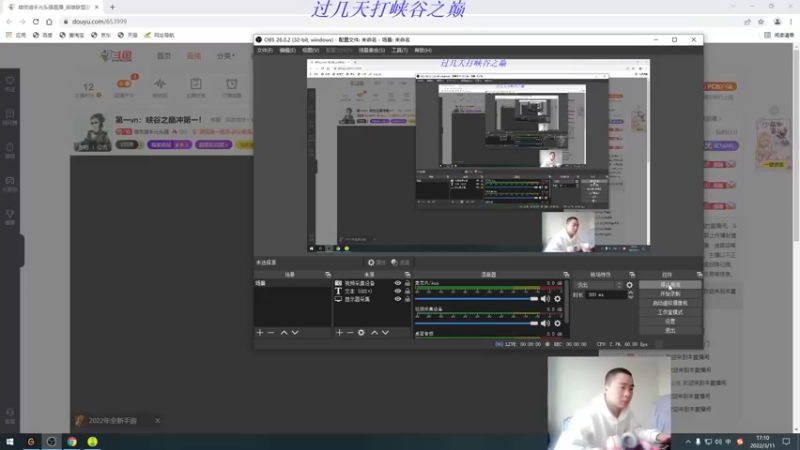Go to Chrome home page icon
This screenshot has width=800, height=450.
[x=49, y=21]
